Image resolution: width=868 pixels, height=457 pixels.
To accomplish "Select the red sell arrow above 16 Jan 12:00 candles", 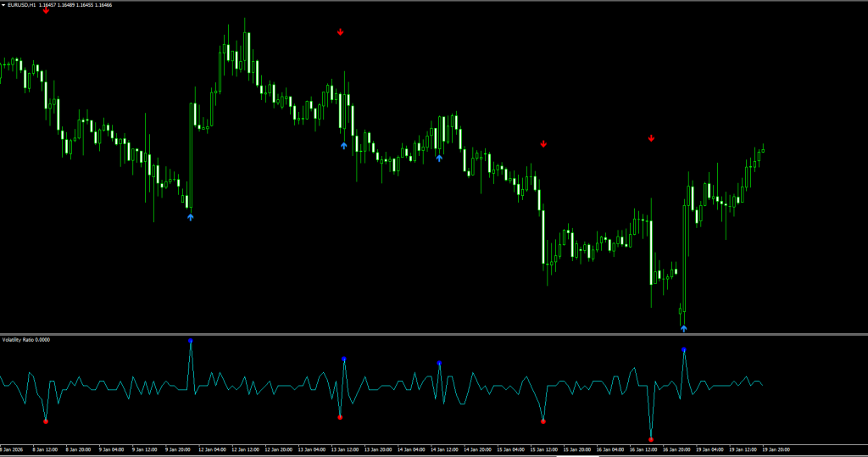I will coord(652,138).
